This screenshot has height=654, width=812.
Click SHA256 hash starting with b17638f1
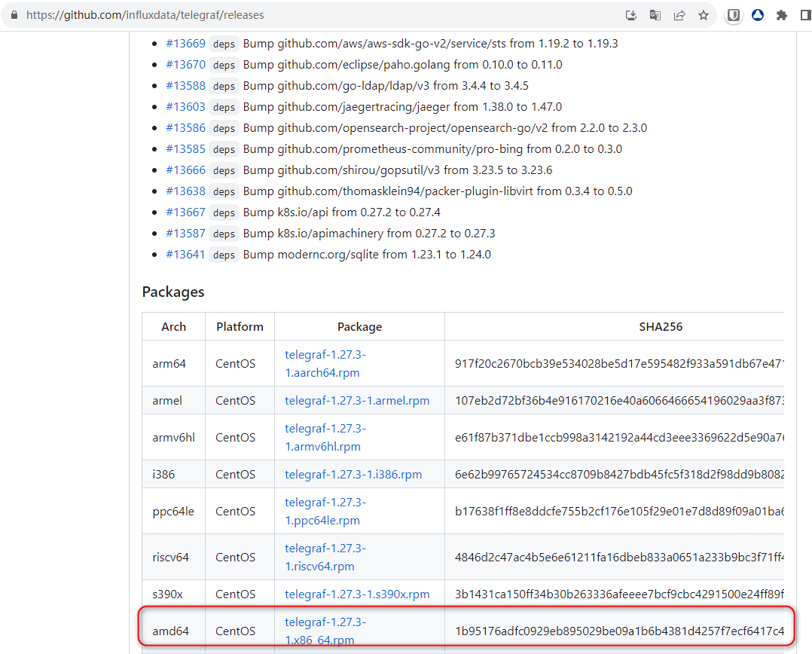(x=619, y=511)
